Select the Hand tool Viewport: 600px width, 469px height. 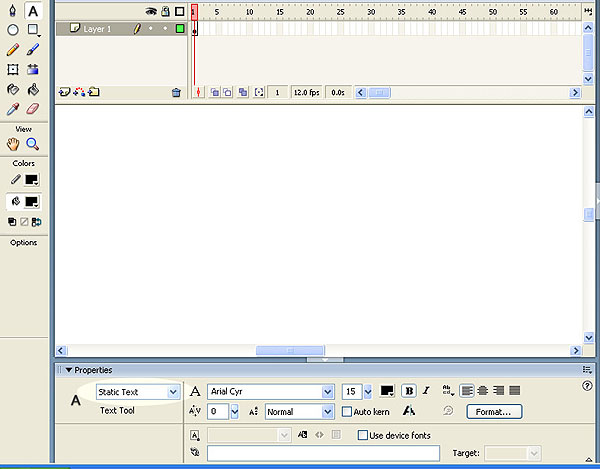coord(13,144)
